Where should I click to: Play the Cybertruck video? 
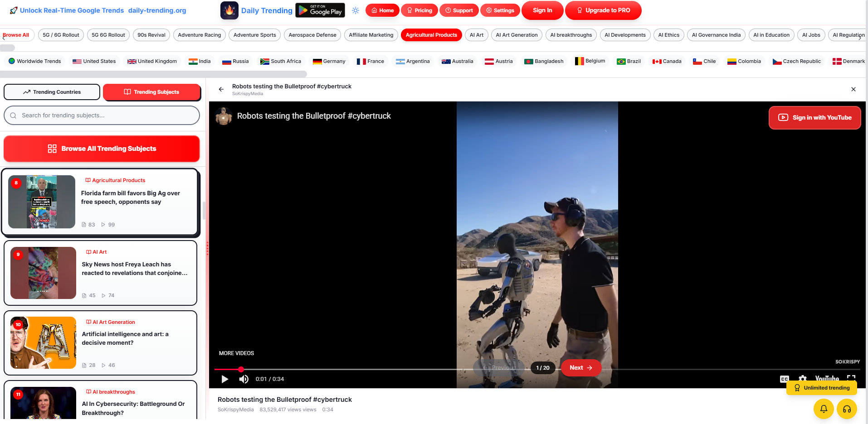[x=224, y=379]
